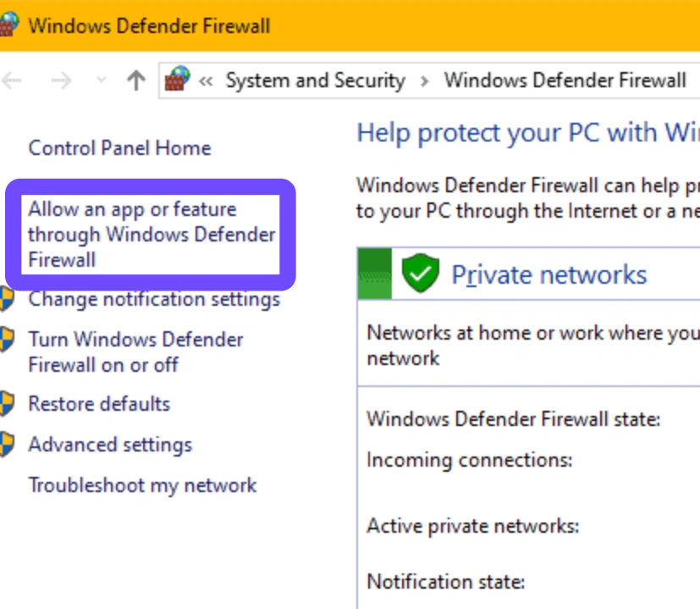Open Turn Windows Defender Firewall on or off
The image size is (700, 609).
(135, 352)
